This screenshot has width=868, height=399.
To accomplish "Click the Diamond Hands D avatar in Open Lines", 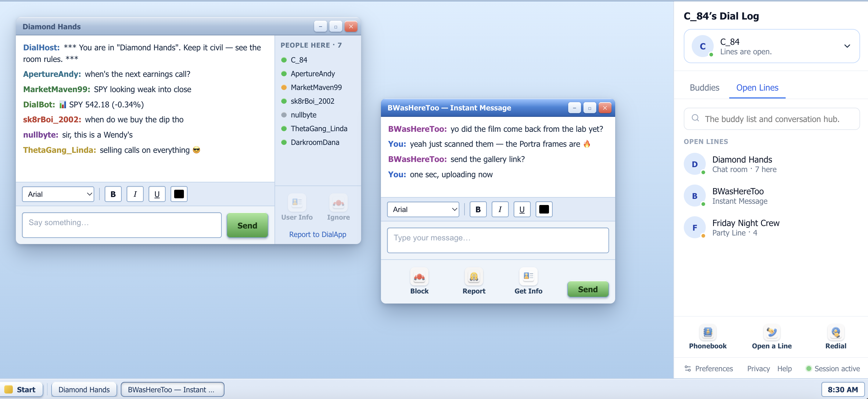I will pos(694,164).
